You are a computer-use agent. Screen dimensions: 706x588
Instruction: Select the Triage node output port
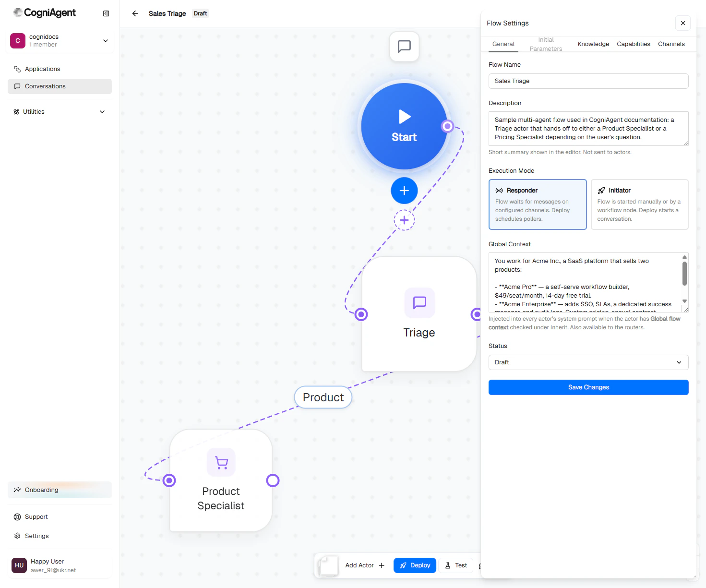[476, 314]
